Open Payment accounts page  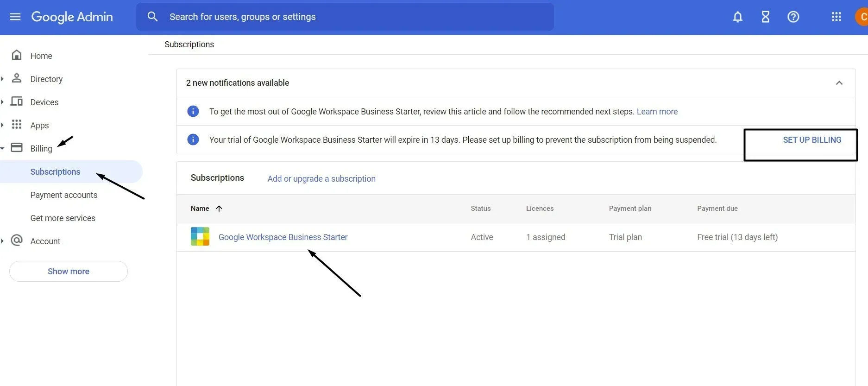pos(64,195)
